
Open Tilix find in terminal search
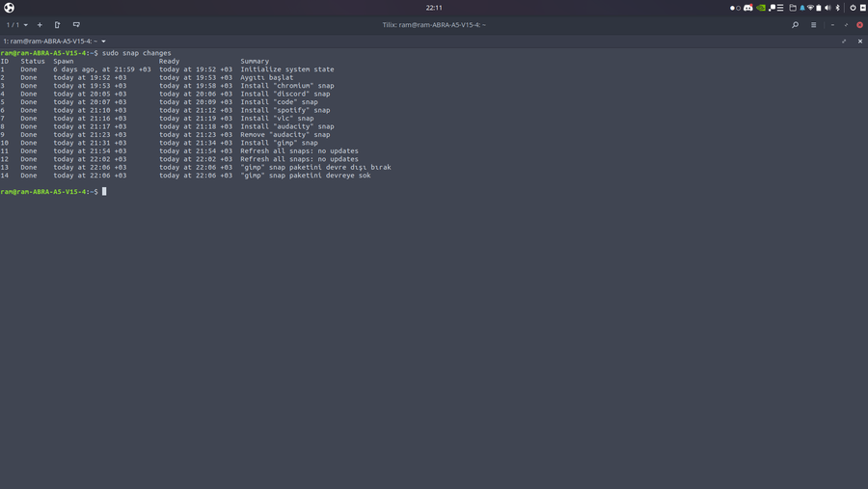(795, 25)
